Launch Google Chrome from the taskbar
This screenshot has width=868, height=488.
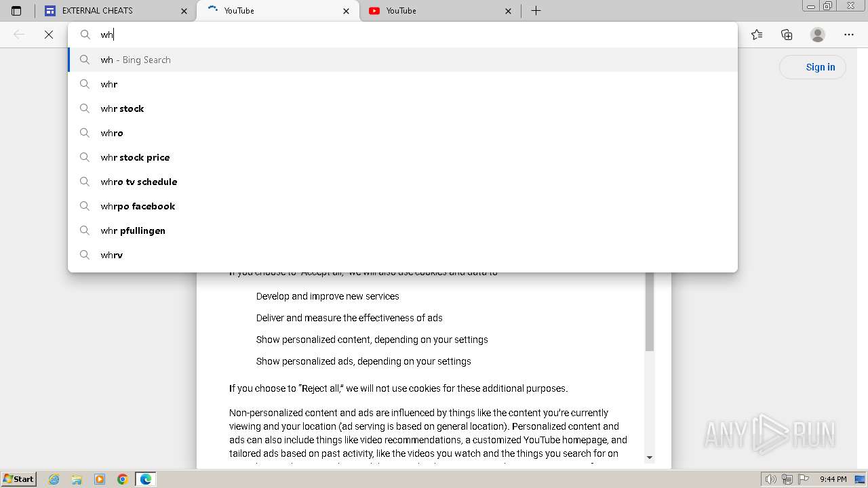tap(123, 479)
